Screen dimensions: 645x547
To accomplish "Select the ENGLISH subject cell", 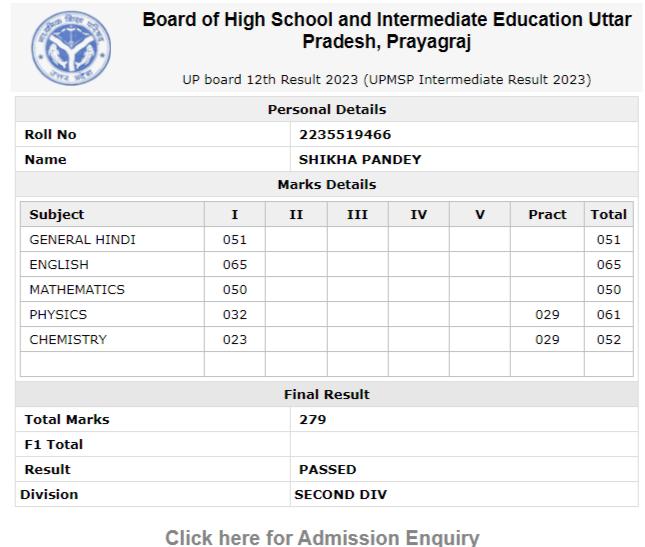I will pyautogui.click(x=112, y=264).
